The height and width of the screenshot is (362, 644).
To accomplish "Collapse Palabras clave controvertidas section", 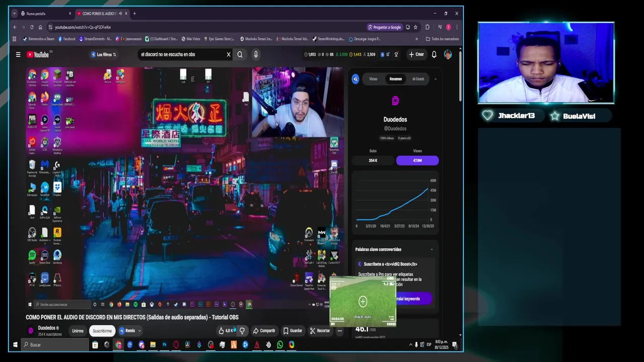I will point(431,249).
